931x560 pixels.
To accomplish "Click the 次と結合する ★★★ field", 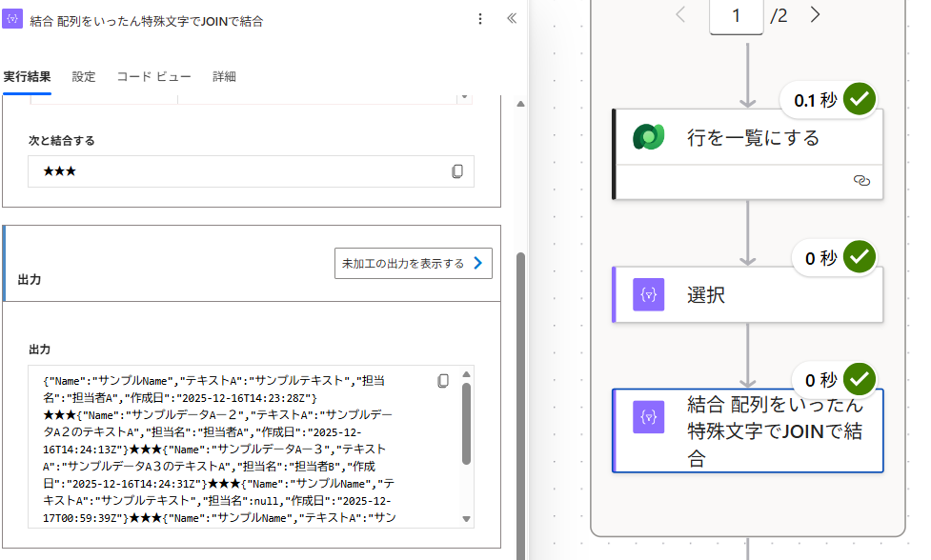I will pyautogui.click(x=238, y=171).
